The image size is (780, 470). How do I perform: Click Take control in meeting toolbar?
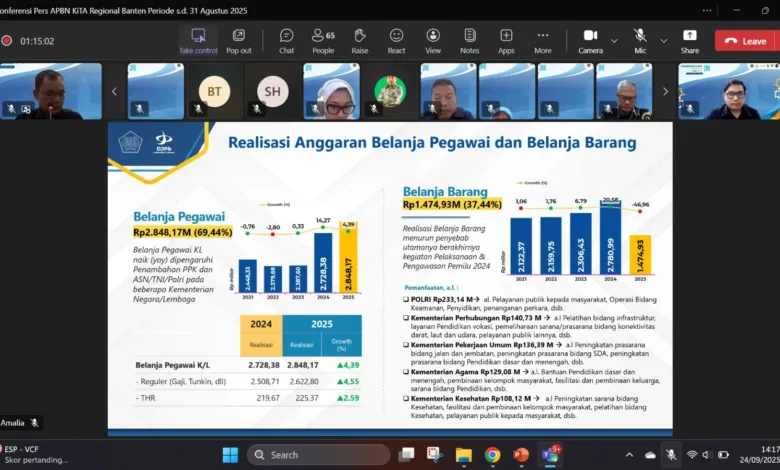tap(198, 40)
